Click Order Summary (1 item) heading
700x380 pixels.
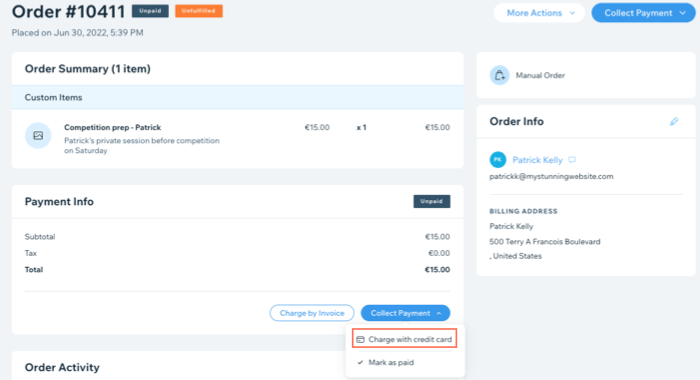88,69
